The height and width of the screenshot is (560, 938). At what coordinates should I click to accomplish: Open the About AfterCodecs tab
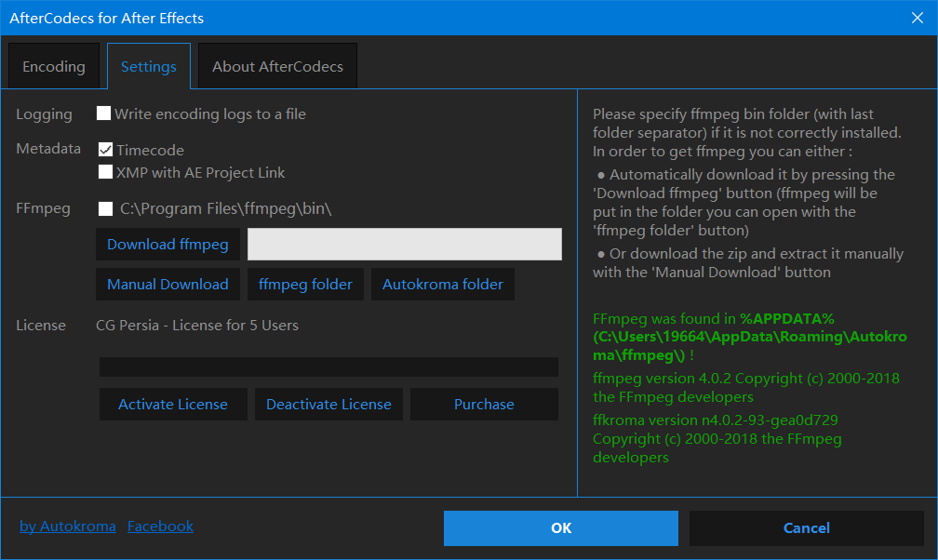[x=277, y=66]
